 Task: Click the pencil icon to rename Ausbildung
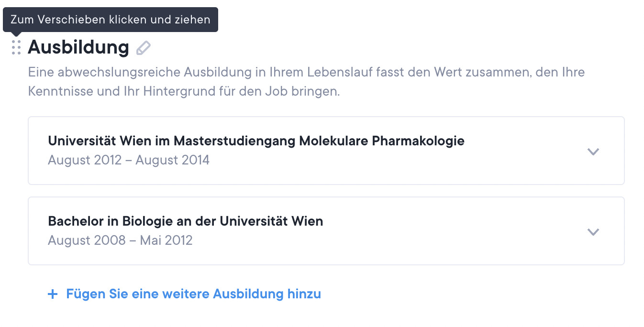(x=143, y=48)
